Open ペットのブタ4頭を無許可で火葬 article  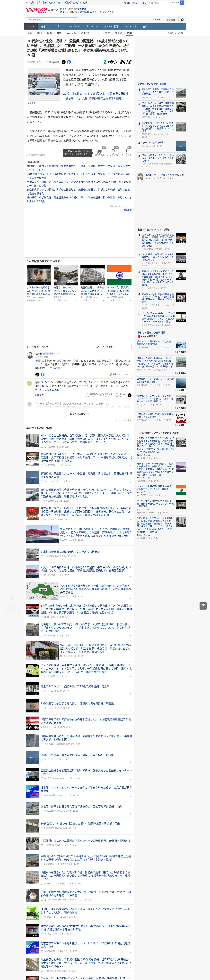(95, 589)
